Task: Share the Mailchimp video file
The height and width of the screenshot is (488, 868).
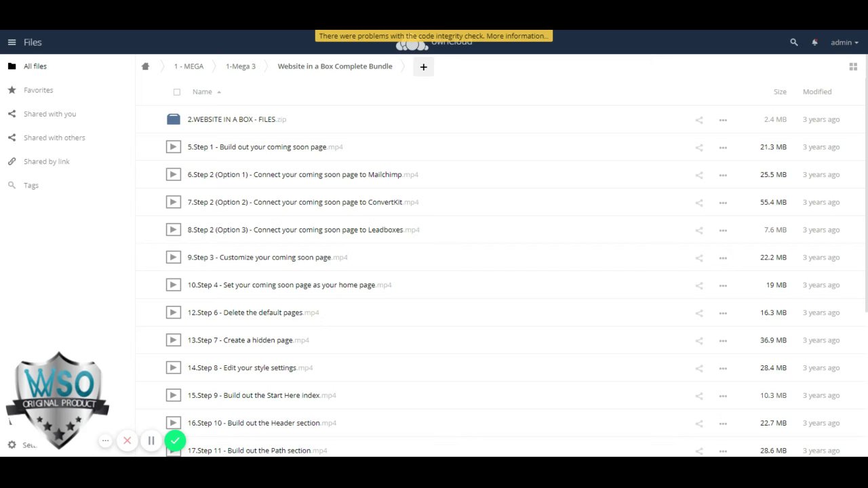Action: [x=698, y=176]
